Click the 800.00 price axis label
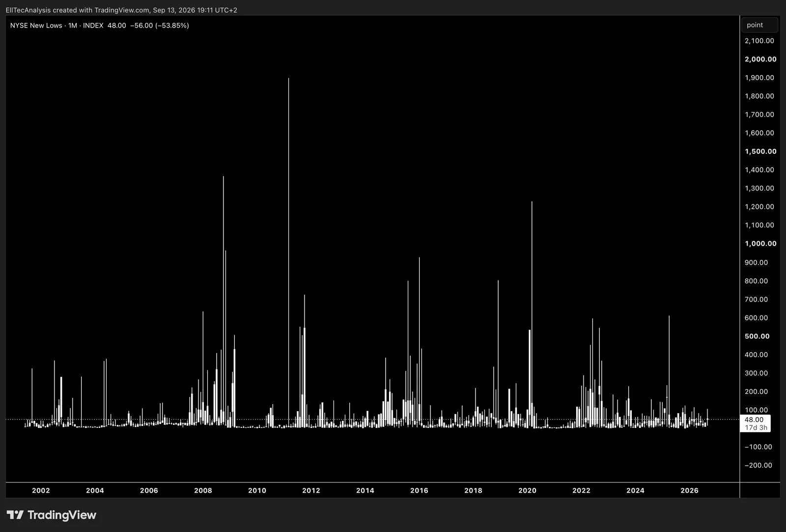This screenshot has width=786, height=532. [756, 281]
